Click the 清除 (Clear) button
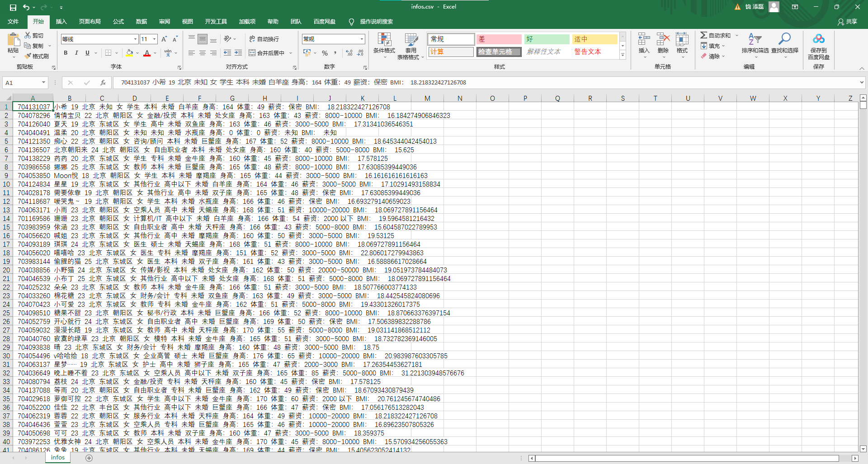The height and width of the screenshot is (464, 868). click(711, 56)
